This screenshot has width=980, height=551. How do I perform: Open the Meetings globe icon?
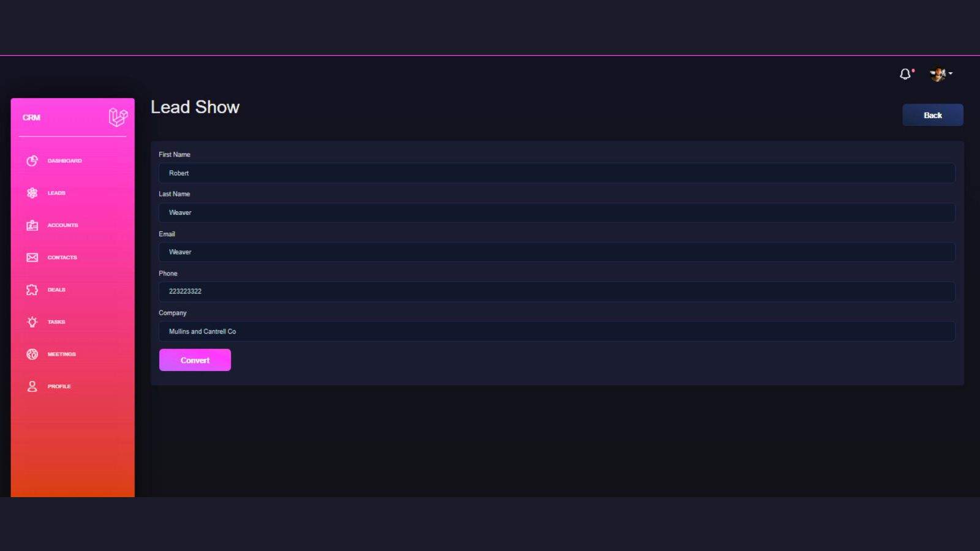coord(32,354)
